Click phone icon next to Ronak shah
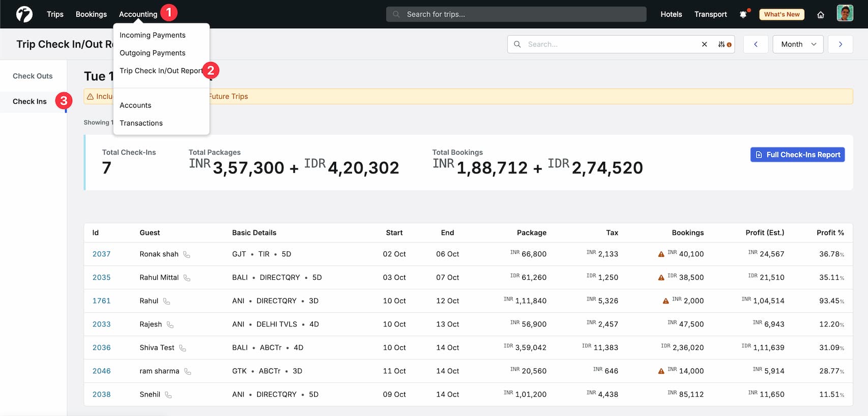This screenshot has width=868, height=416. [187, 254]
